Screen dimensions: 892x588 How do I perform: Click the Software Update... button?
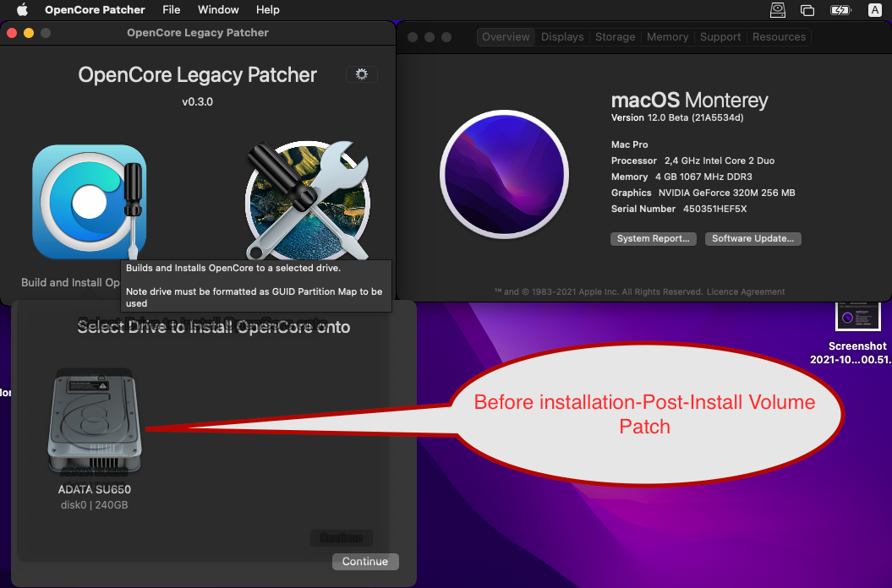pos(752,239)
